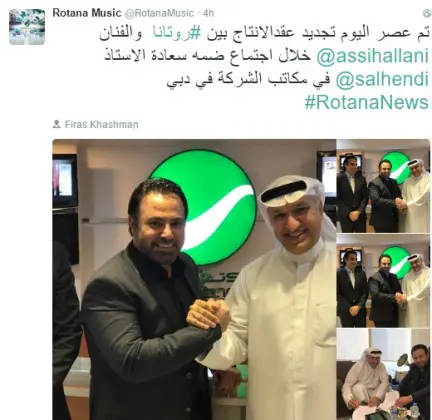The width and height of the screenshot is (432, 420).
Task: Open tagged user Firas Khashman
Action: point(101,124)
